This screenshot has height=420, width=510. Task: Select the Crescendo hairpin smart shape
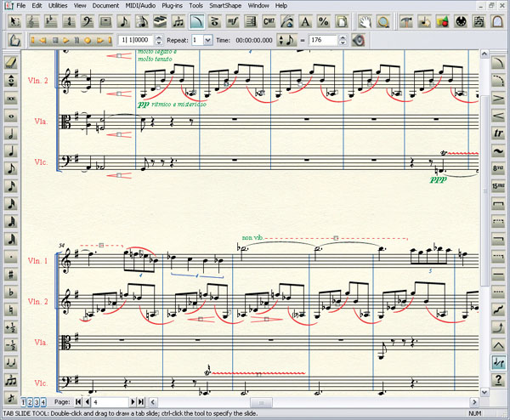[x=498, y=116]
